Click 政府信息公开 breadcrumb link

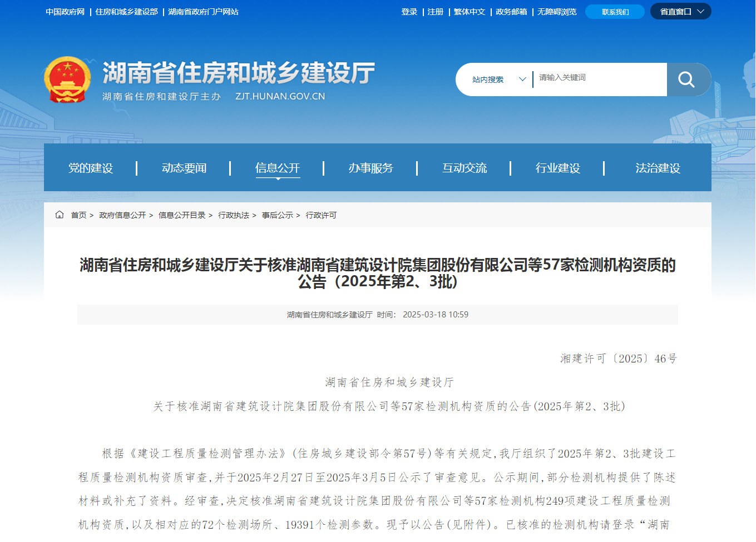(x=122, y=215)
